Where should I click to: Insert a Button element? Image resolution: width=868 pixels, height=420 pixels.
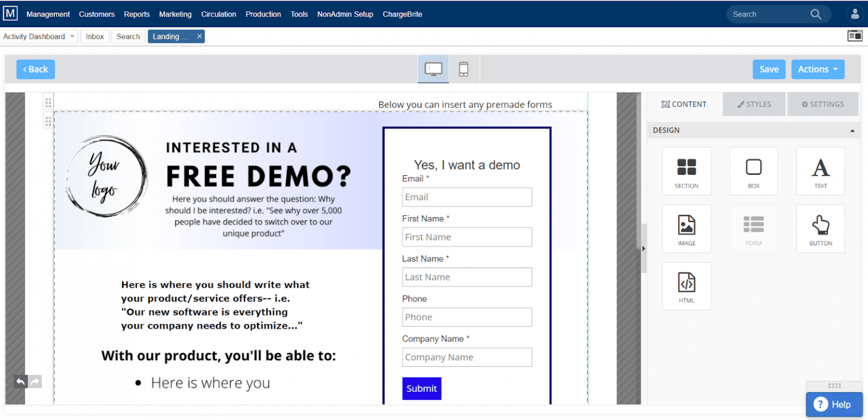tap(820, 228)
